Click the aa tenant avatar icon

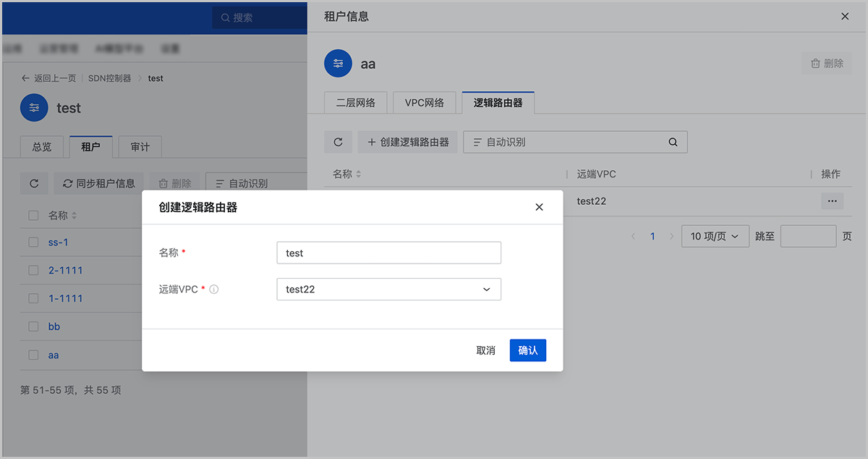(338, 64)
